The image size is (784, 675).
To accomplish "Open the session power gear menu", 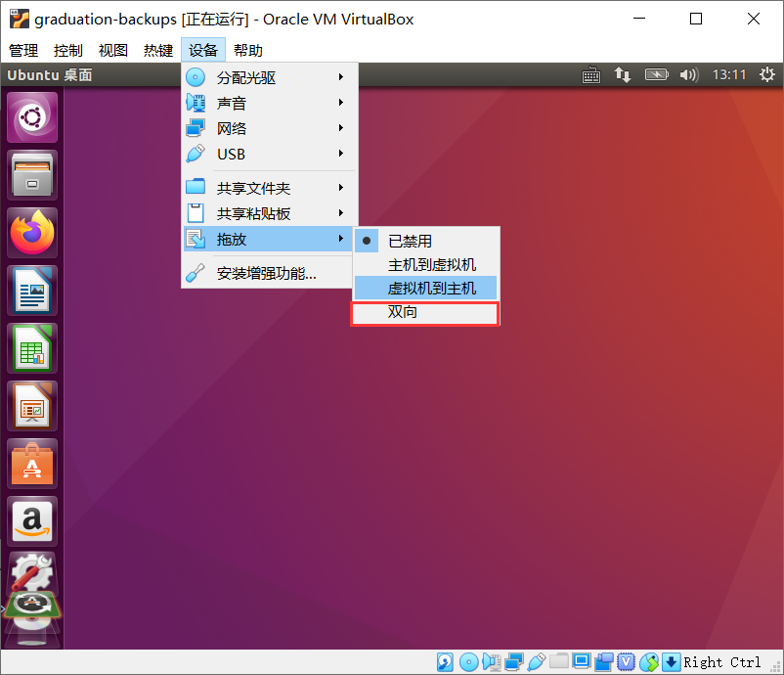I will click(x=767, y=75).
